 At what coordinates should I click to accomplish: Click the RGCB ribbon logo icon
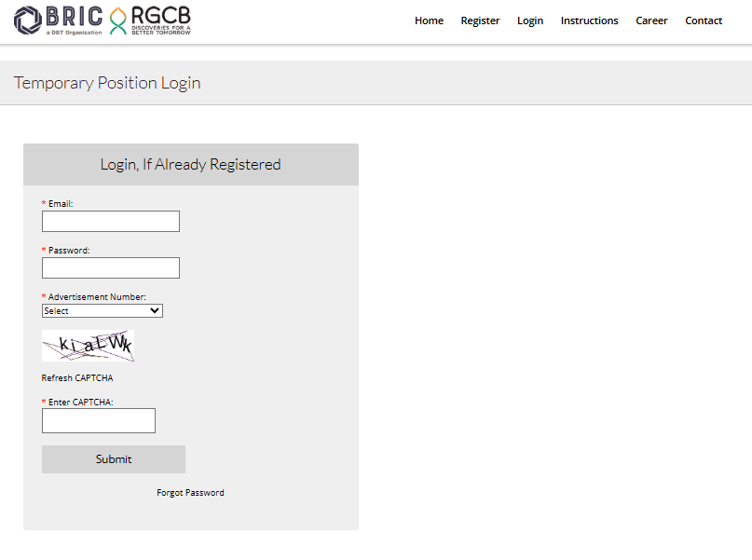click(116, 20)
